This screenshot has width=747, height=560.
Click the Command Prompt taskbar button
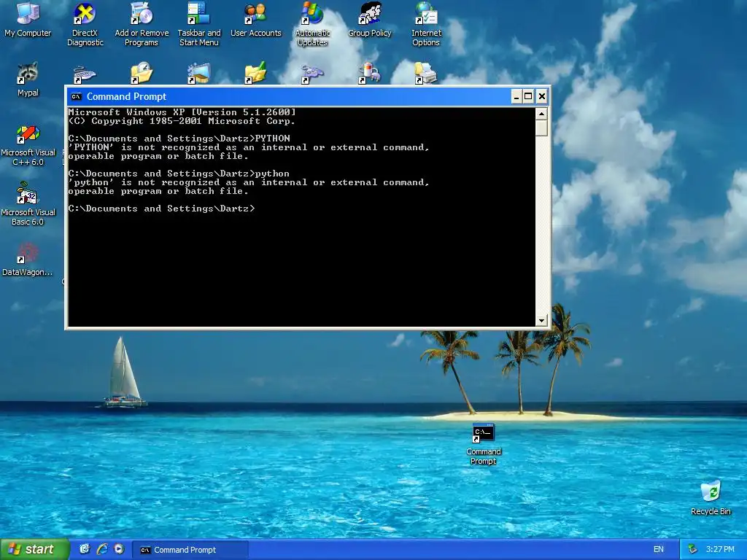(x=190, y=550)
